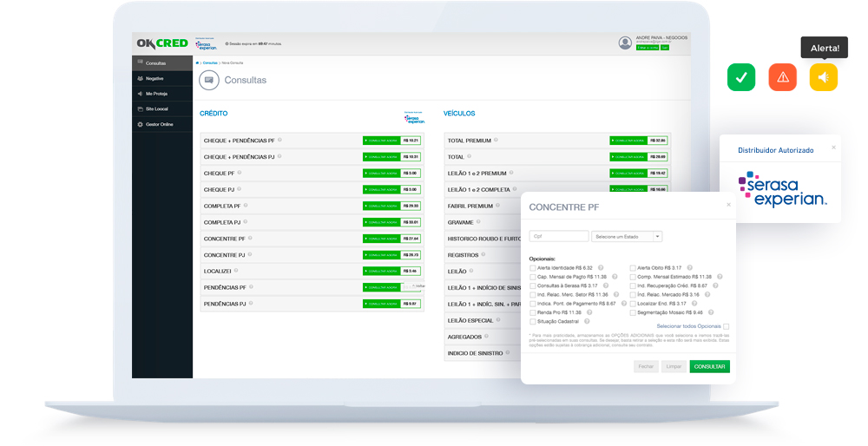
Task: Click Consultar Agora for COMPLETA PJ
Action: coord(382,222)
